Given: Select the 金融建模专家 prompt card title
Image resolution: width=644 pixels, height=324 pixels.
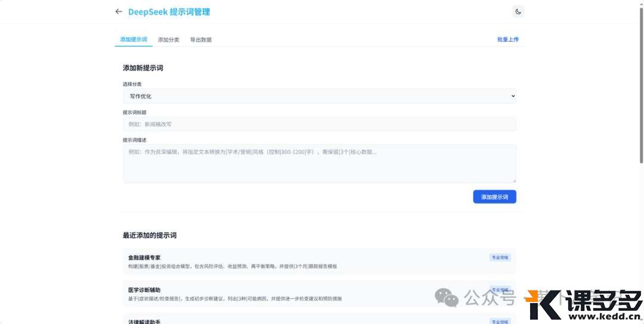Looking at the screenshot, I should pos(144,258).
